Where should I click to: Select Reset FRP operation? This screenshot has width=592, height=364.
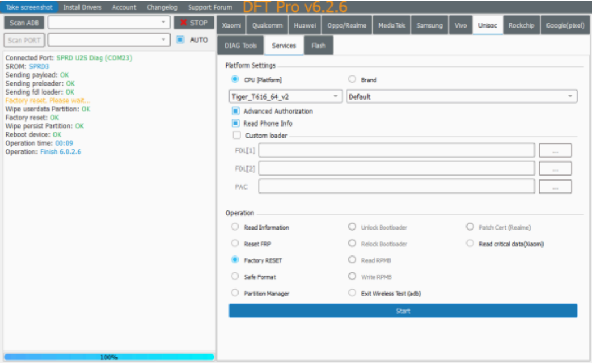235,244
